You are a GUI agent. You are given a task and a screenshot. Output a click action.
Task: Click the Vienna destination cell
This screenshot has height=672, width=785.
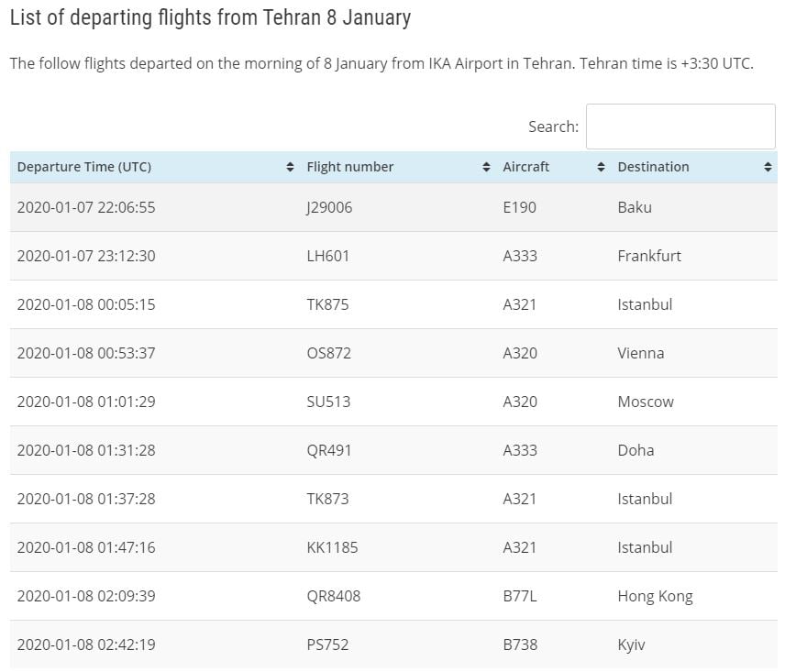point(640,353)
